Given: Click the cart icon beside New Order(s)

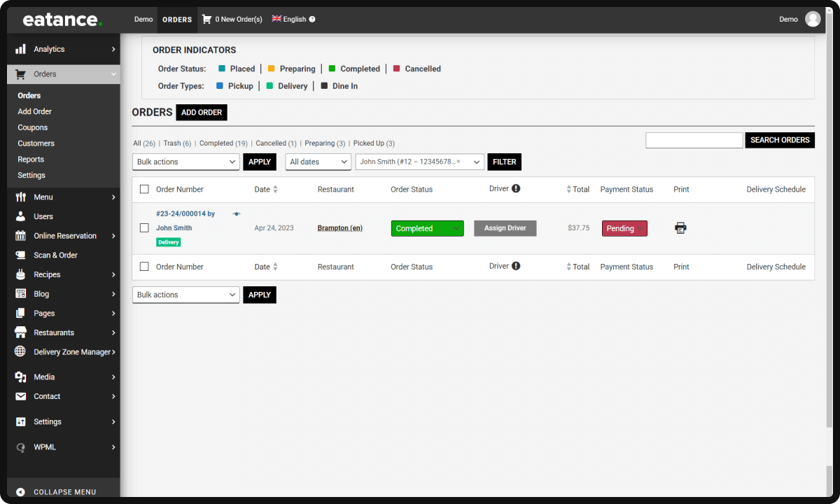Looking at the screenshot, I should point(206,19).
